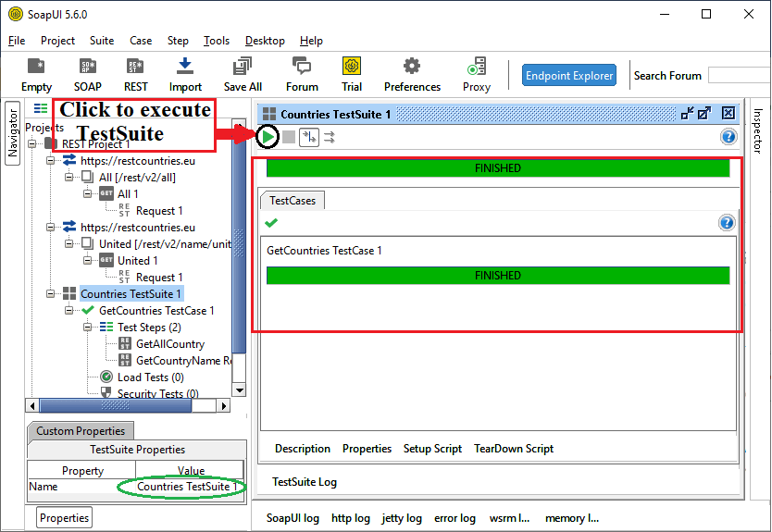Screen dimensions: 772x532
Task: Click the navigator list view icon
Action: coord(41,108)
